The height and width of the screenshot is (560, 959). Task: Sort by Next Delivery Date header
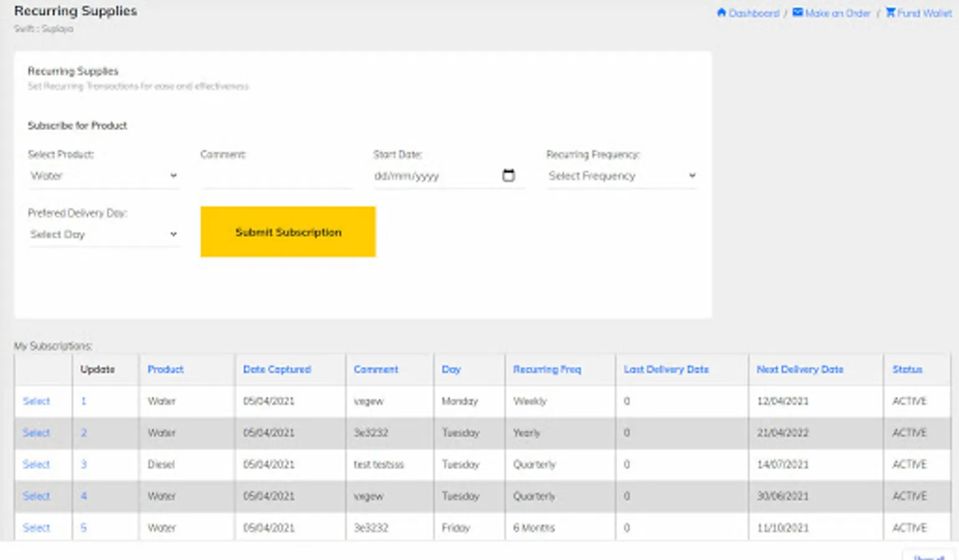coord(800,370)
